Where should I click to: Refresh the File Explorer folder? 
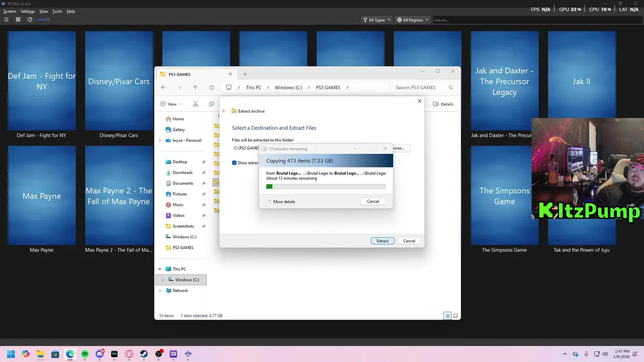[211, 87]
